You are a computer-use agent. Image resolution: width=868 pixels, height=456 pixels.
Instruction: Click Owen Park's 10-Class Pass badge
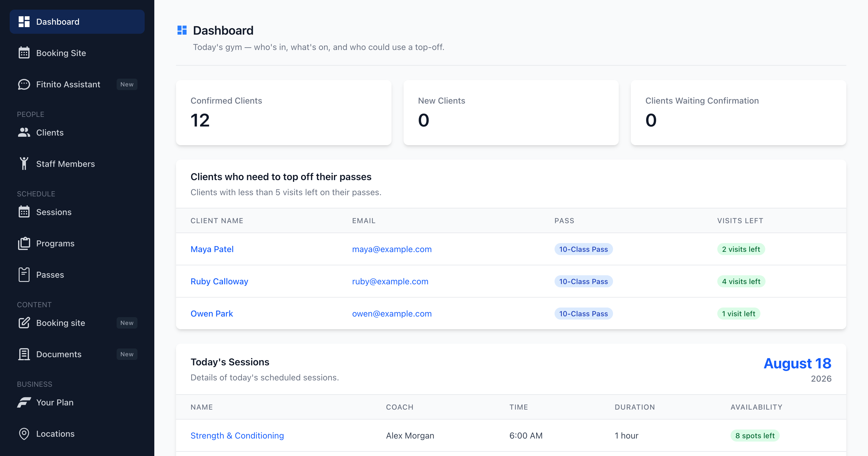click(x=583, y=313)
